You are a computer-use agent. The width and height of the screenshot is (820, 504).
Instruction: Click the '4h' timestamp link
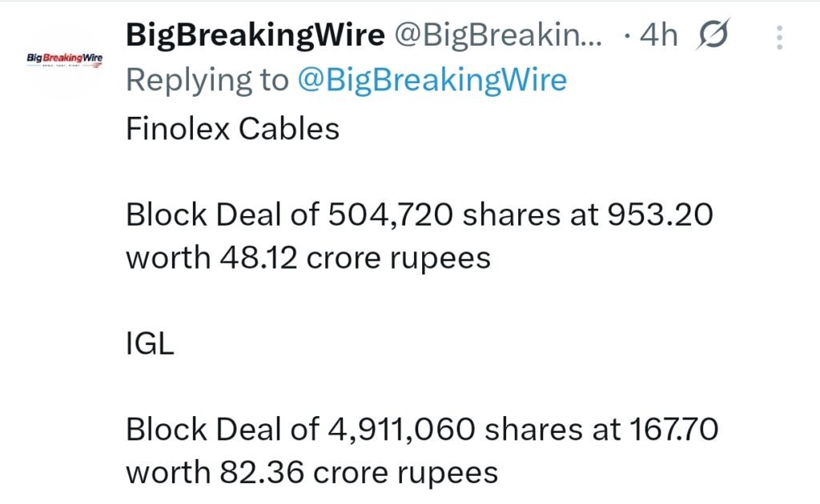(659, 35)
